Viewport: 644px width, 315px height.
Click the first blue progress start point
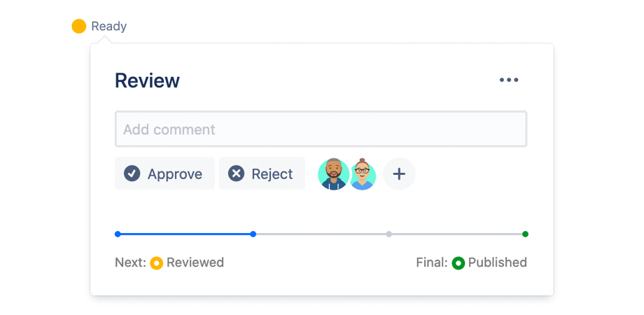click(x=118, y=234)
